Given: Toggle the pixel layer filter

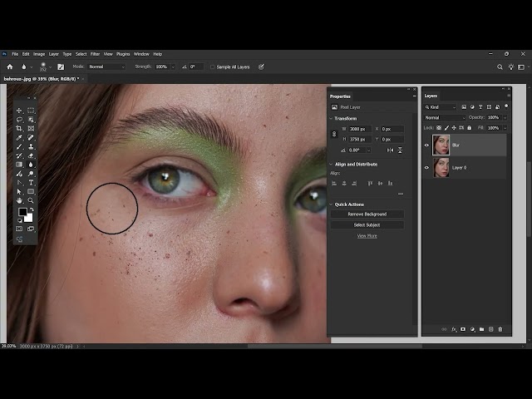Looking at the screenshot, I should (x=464, y=107).
